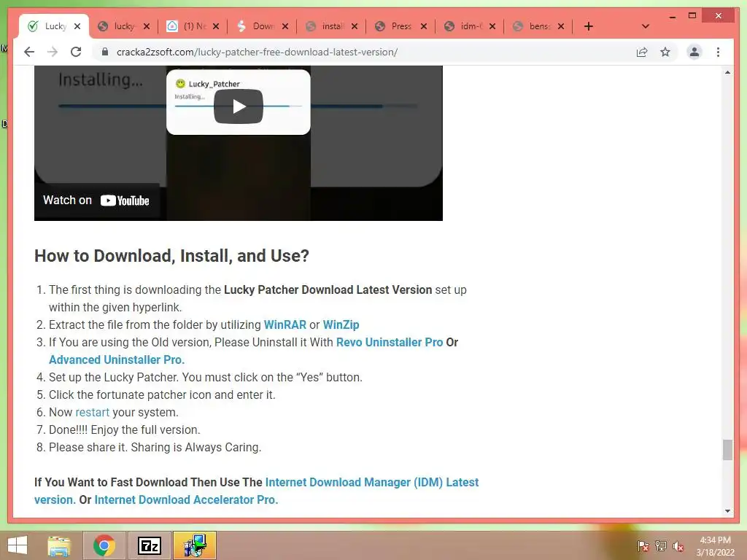
Task: Click the muted volume tray icon
Action: 678,546
